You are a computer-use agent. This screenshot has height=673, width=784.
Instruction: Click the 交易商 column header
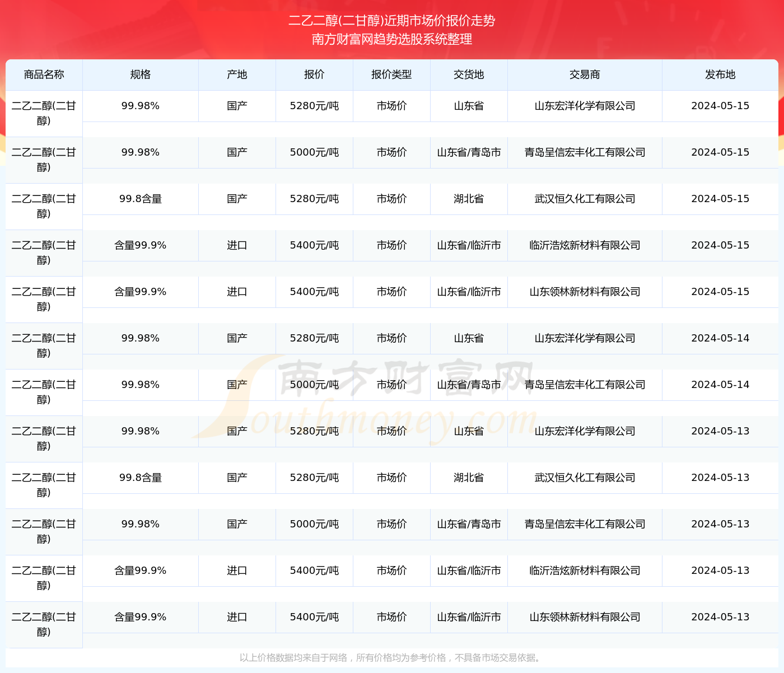point(585,74)
